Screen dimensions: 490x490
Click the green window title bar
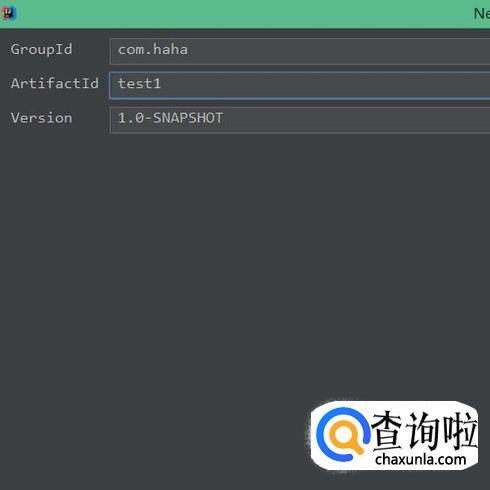click(x=245, y=14)
